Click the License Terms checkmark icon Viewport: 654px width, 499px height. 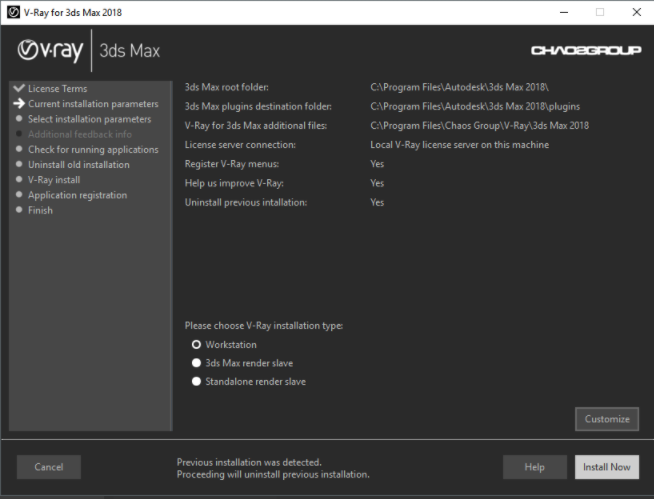pos(19,88)
